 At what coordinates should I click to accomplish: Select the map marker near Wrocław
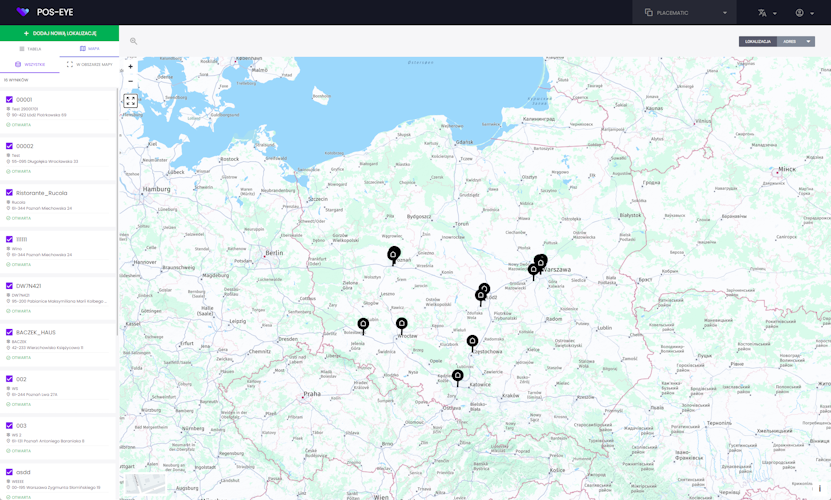click(x=402, y=324)
